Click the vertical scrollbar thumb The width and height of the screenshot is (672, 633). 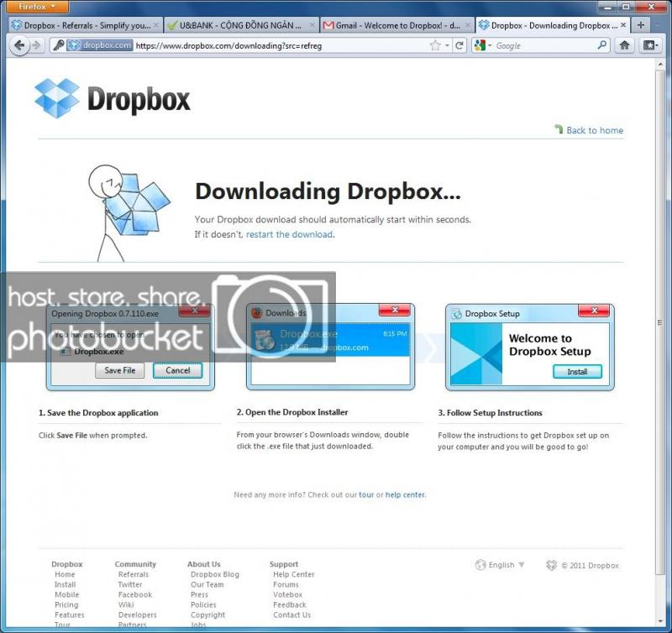(x=660, y=322)
